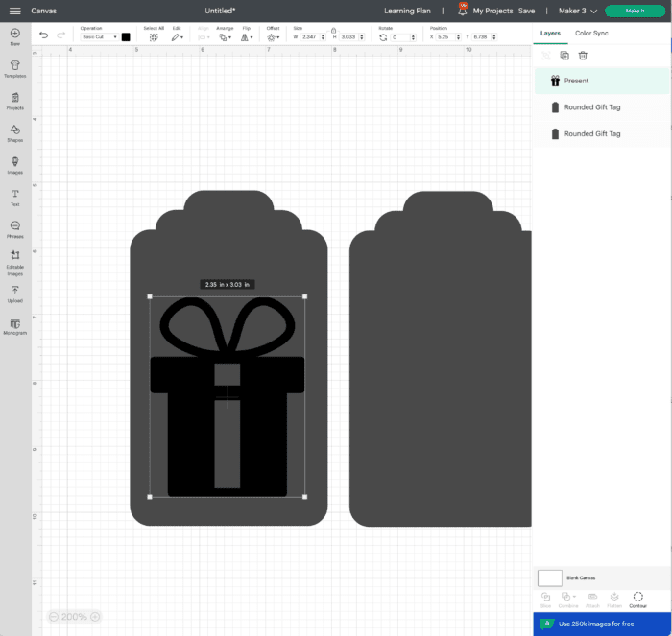Open the notifications bell

(462, 11)
